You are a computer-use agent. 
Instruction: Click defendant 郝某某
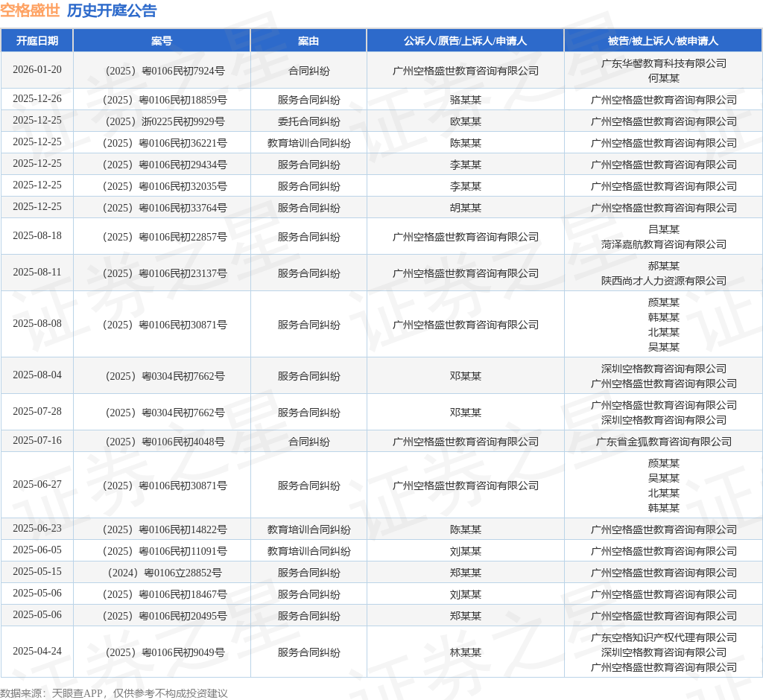click(x=664, y=266)
